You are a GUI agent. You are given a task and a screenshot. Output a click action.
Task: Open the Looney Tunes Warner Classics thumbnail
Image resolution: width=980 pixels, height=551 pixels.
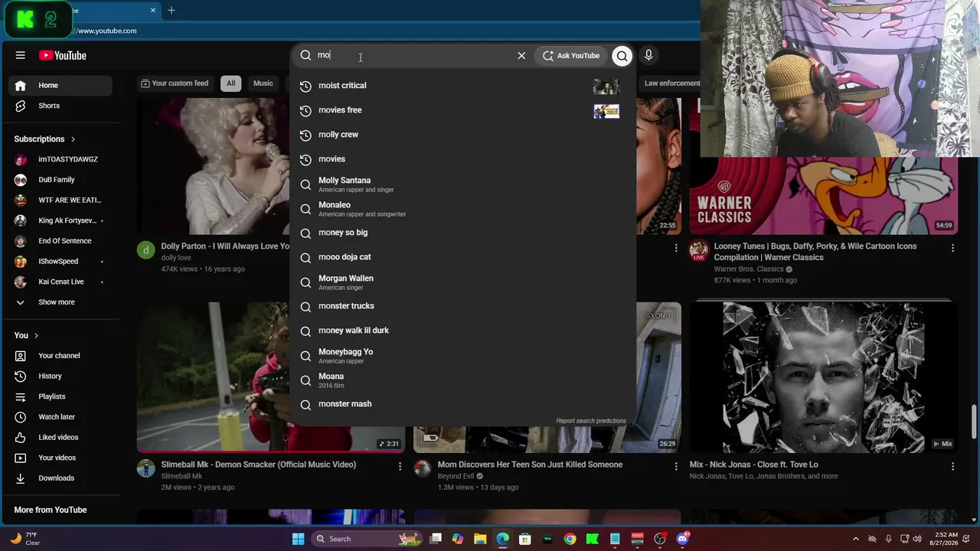pos(824,196)
